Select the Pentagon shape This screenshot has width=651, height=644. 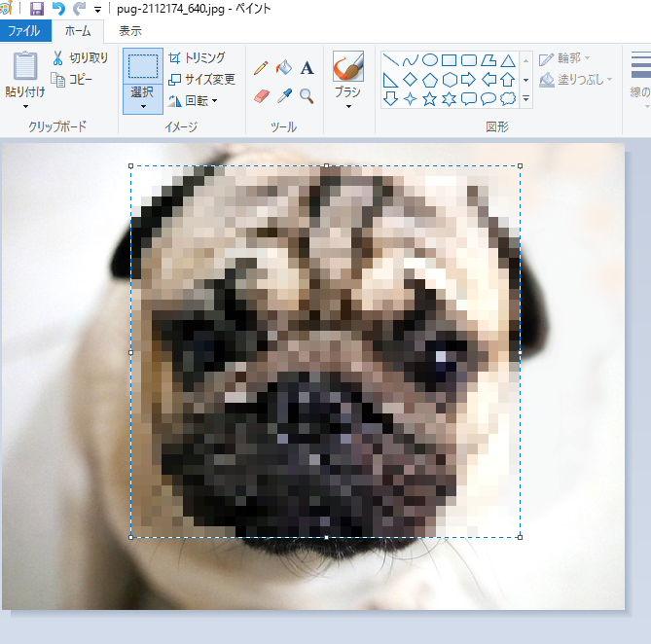[430, 80]
